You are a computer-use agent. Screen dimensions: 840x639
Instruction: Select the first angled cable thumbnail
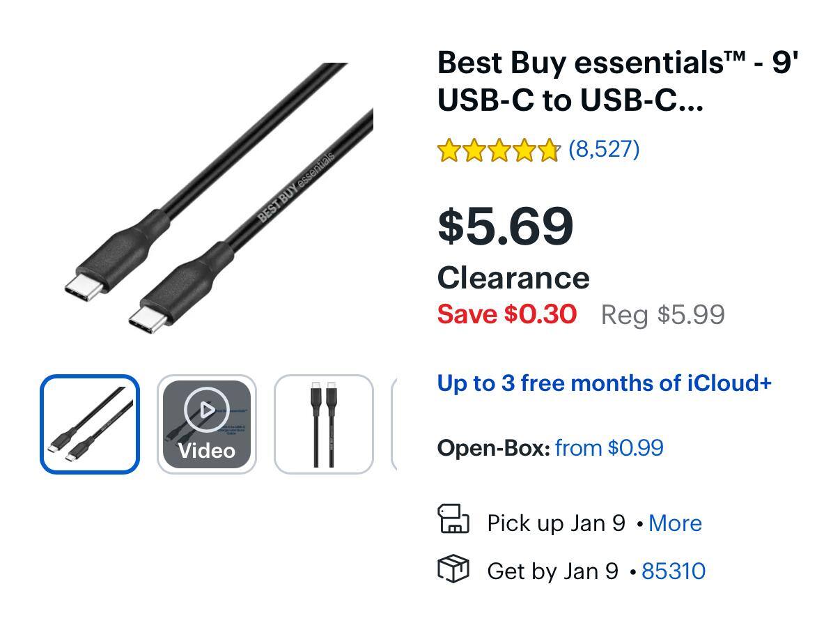[x=90, y=424]
